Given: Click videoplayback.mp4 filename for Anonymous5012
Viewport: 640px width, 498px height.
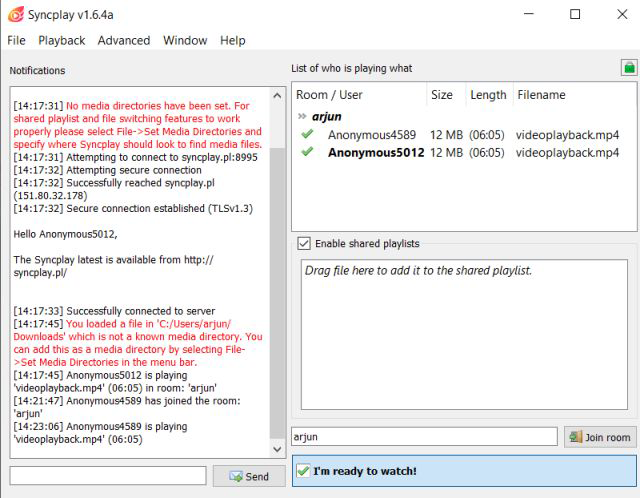Looking at the screenshot, I should (x=567, y=153).
